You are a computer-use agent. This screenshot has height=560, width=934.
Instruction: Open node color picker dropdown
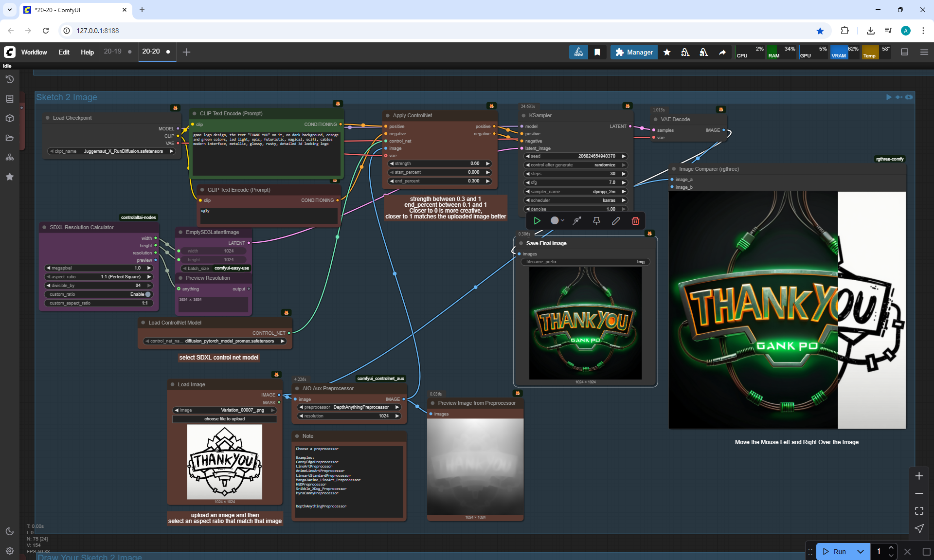click(x=557, y=221)
